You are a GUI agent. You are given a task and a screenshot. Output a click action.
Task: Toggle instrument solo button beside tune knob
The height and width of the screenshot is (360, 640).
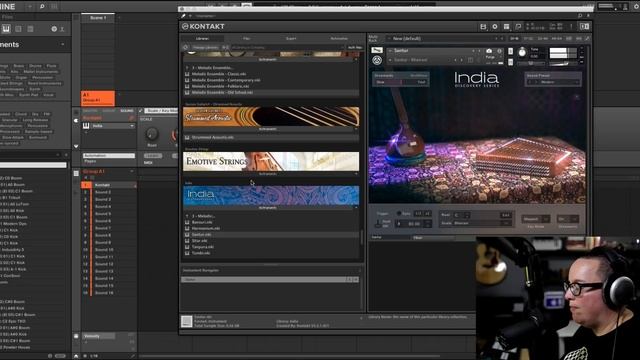tap(510, 51)
